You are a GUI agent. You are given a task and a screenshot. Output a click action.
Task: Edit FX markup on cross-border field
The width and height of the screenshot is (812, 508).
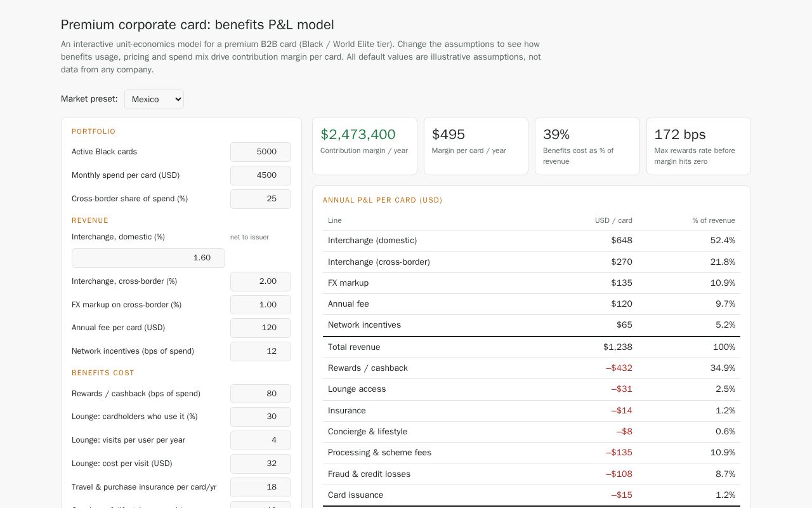point(261,305)
